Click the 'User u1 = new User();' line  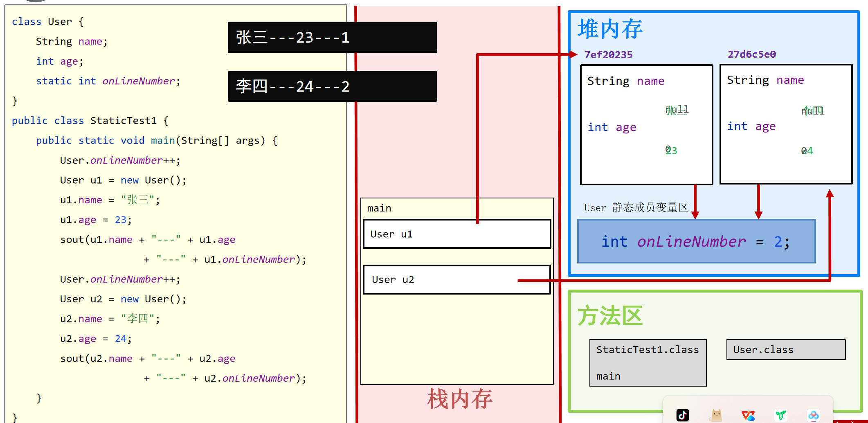pos(123,180)
